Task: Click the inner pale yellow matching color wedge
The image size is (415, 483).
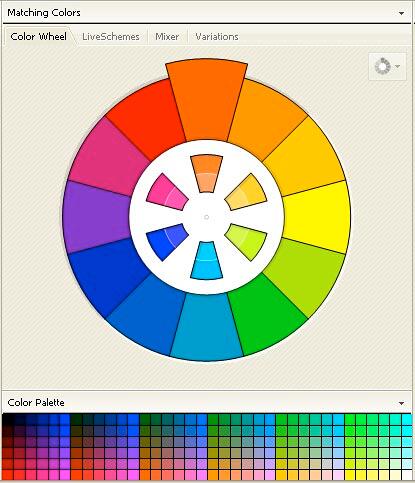Action: [247, 193]
